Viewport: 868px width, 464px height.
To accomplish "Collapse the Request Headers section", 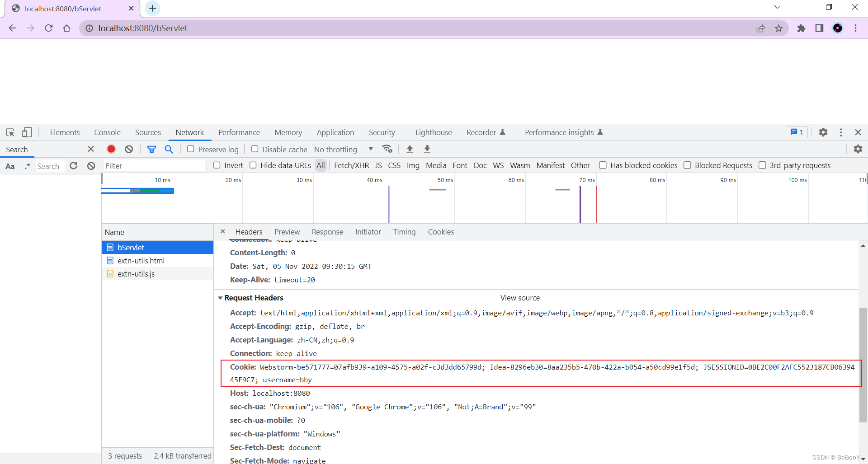I will click(x=220, y=298).
